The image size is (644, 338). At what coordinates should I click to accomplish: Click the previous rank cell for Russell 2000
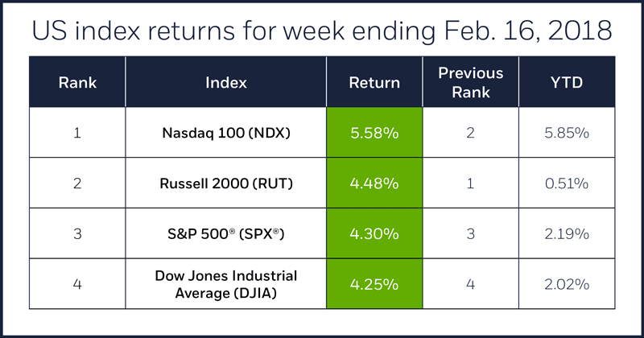(470, 183)
